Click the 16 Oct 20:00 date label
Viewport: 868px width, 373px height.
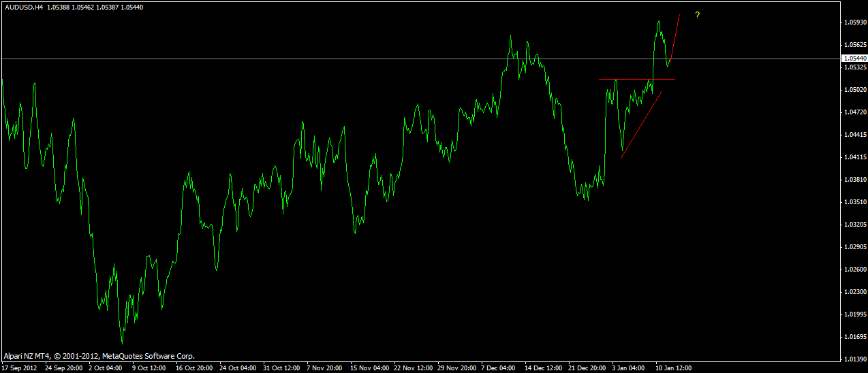[x=196, y=368]
